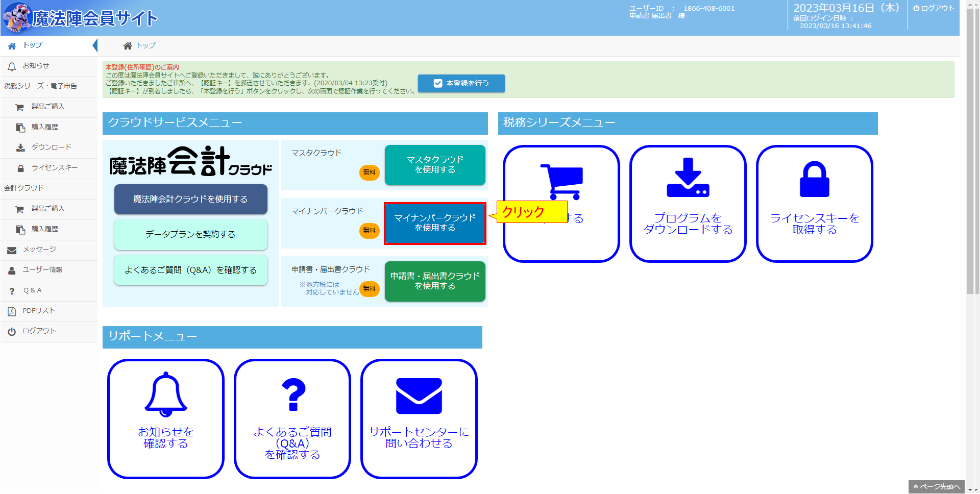Click the 無料 badge beside マスタクラウド
The height and width of the screenshot is (494, 980).
click(x=370, y=172)
